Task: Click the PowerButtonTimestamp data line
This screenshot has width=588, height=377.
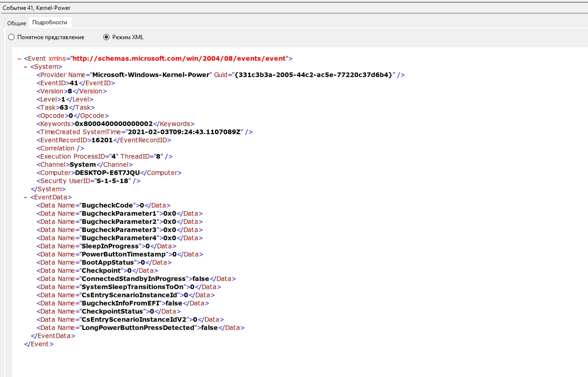Action: pos(120,254)
